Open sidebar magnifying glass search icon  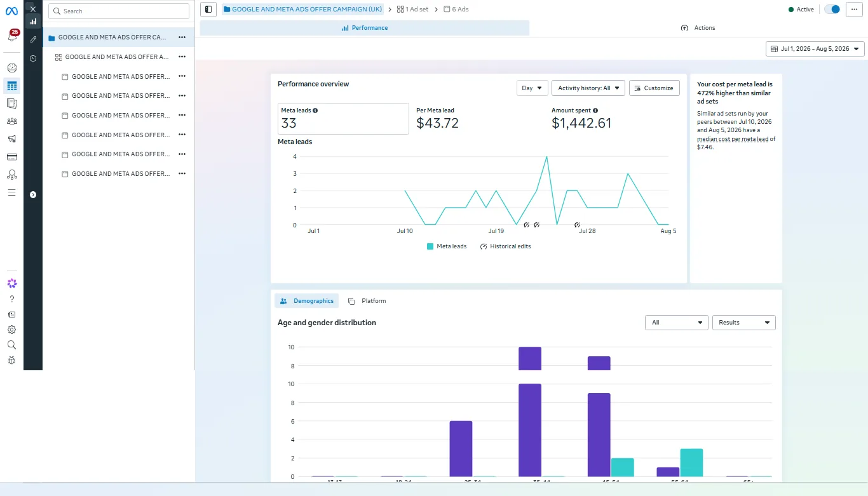click(x=11, y=345)
